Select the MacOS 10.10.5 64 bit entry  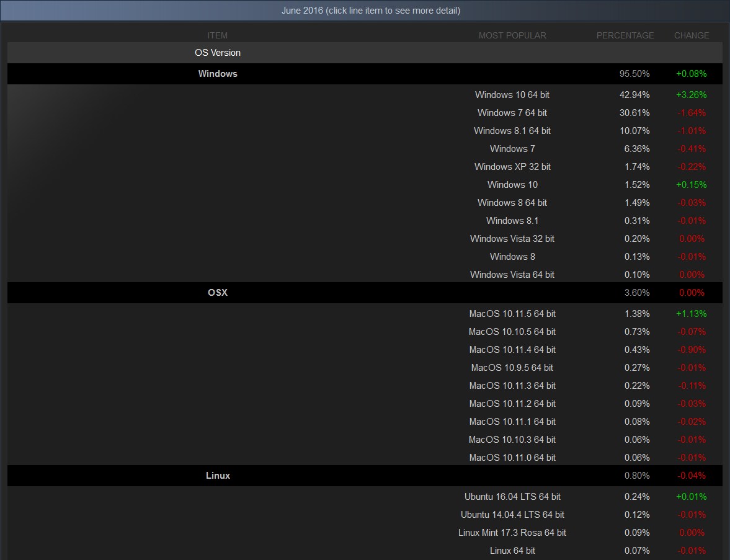512,331
